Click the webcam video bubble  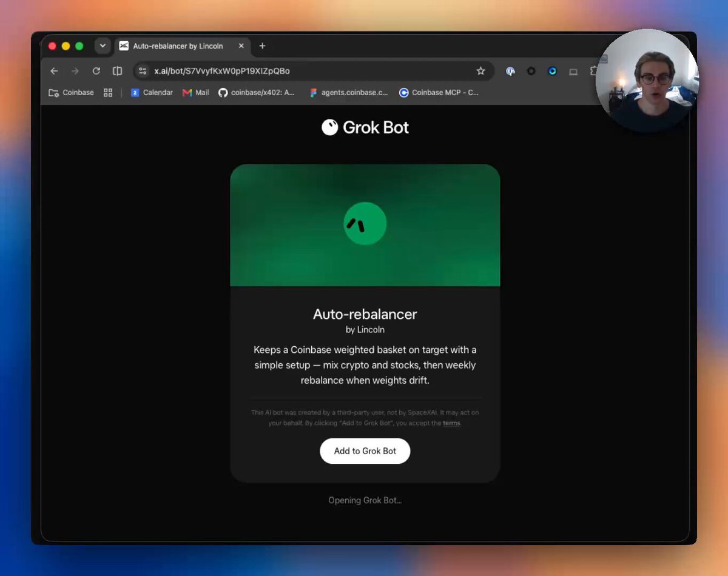pyautogui.click(x=647, y=81)
